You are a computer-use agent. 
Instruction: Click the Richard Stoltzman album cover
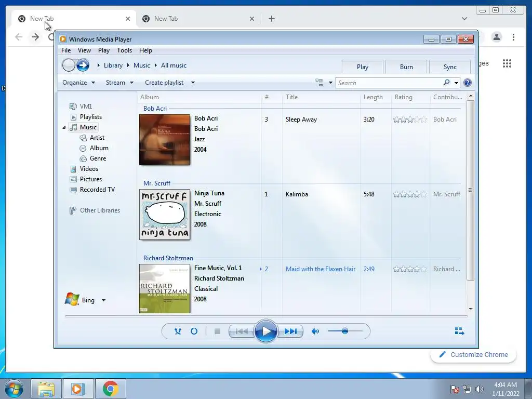point(165,289)
